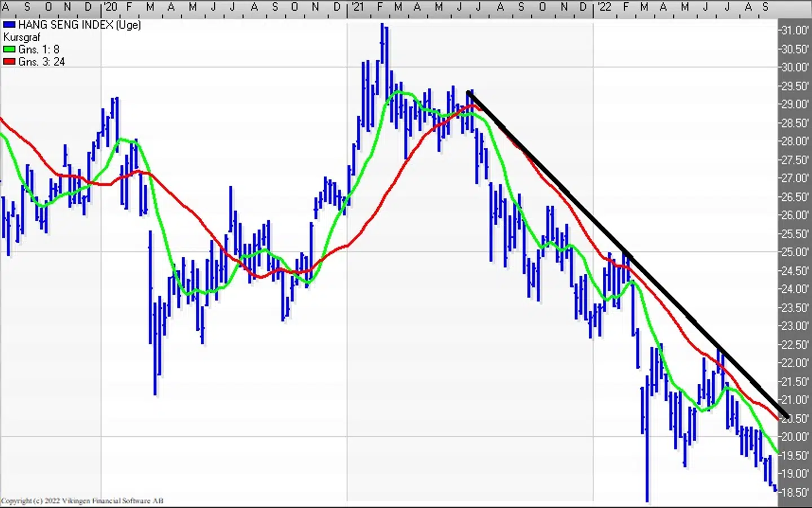Select the Gns. 1: 8 moving average text
The image size is (812, 508).
click(38, 50)
